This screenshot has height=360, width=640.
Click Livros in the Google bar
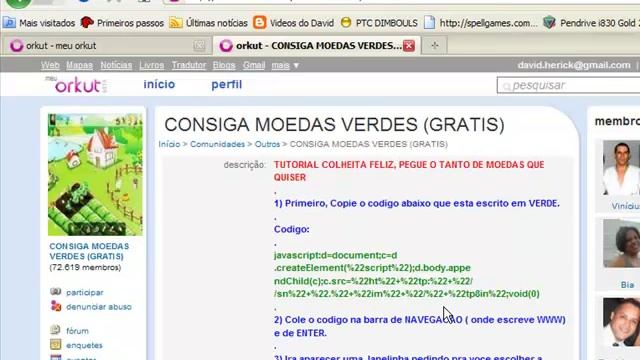(151, 65)
